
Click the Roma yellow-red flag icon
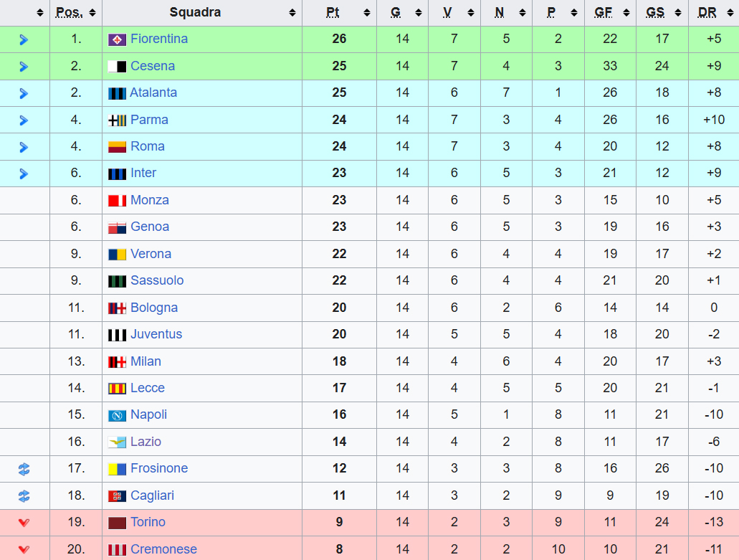click(x=117, y=147)
